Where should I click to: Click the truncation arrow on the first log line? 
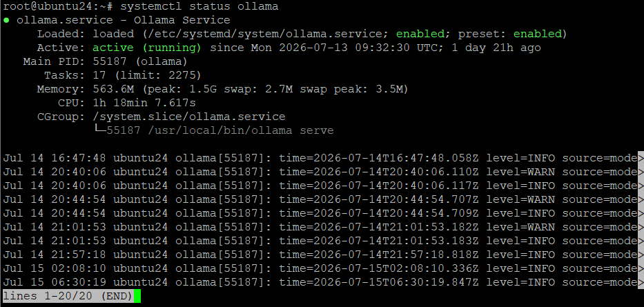point(641,158)
